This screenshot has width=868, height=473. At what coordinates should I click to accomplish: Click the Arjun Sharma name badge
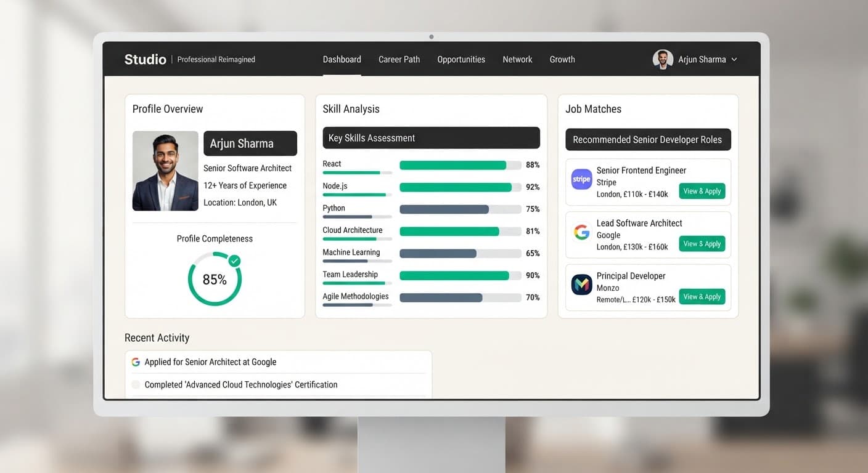point(250,144)
